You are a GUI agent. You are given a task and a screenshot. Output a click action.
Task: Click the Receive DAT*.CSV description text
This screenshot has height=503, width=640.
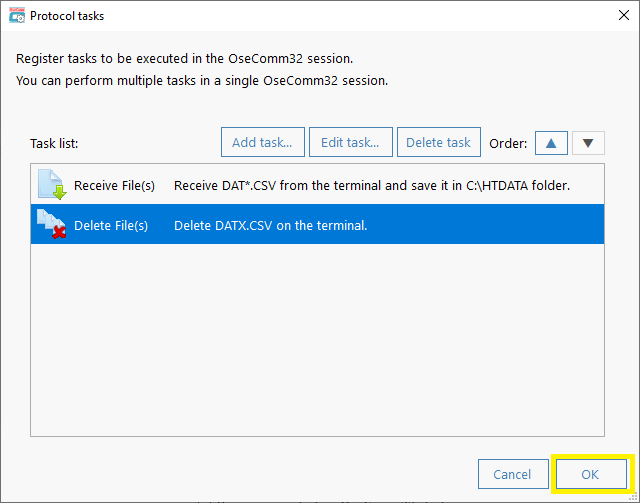371,185
